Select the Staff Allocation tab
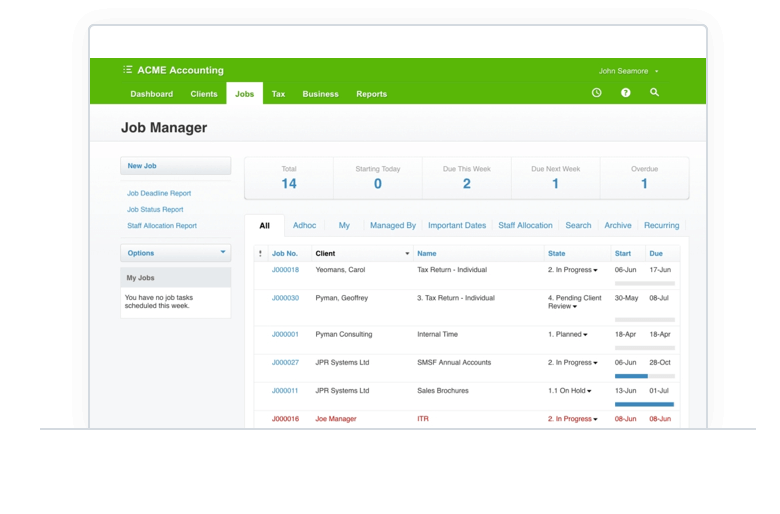 tap(525, 226)
